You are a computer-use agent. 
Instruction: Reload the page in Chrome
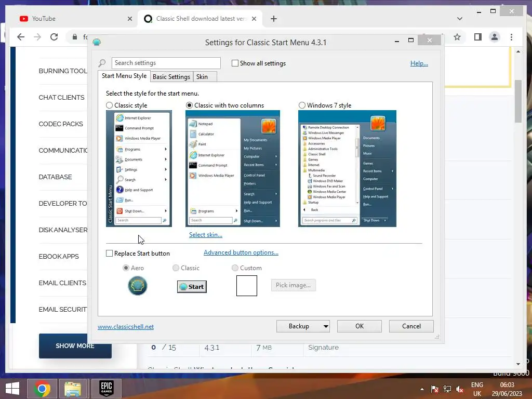coord(54,37)
